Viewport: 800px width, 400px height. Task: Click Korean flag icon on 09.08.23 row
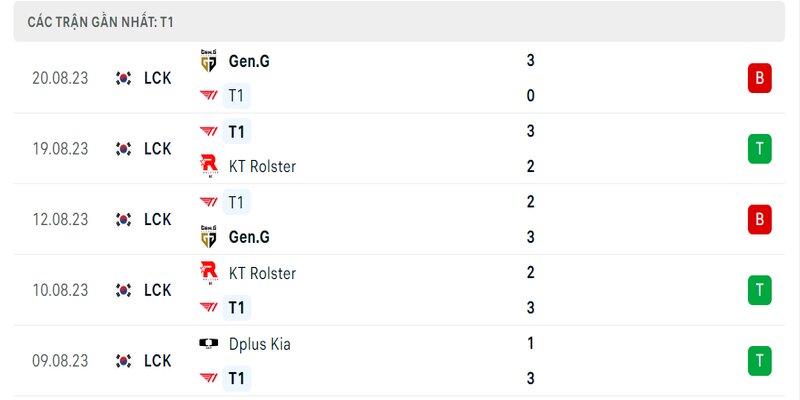click(x=123, y=361)
